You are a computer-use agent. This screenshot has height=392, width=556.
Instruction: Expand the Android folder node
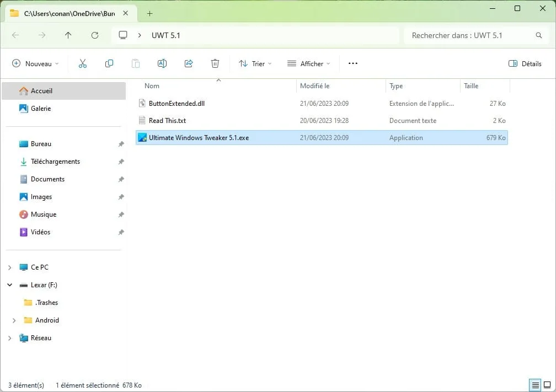14,320
